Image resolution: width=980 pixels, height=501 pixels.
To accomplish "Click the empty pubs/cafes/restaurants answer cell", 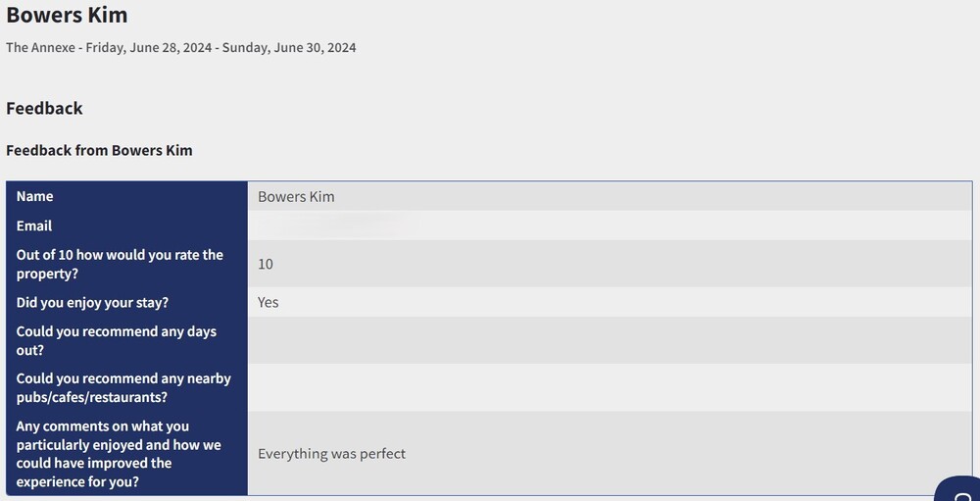I will (609, 387).
